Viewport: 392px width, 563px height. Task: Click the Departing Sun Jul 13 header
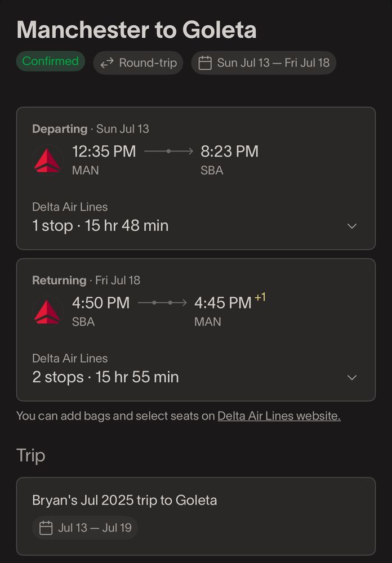[91, 129]
